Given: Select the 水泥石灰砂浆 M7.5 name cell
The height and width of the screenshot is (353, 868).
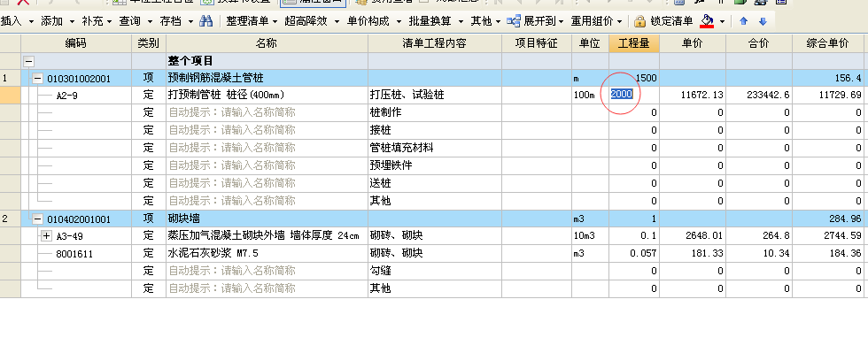Looking at the screenshot, I should pos(267,253).
